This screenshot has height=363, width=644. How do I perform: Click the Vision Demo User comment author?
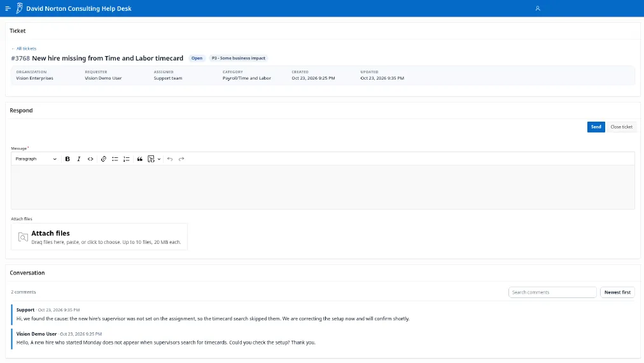point(36,334)
